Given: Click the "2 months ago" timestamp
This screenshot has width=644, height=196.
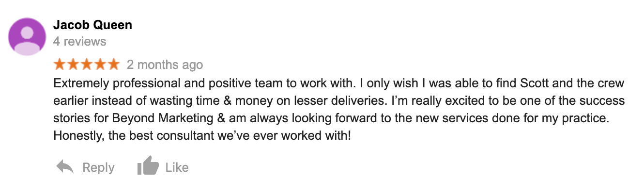Looking at the screenshot, I should click(165, 65).
